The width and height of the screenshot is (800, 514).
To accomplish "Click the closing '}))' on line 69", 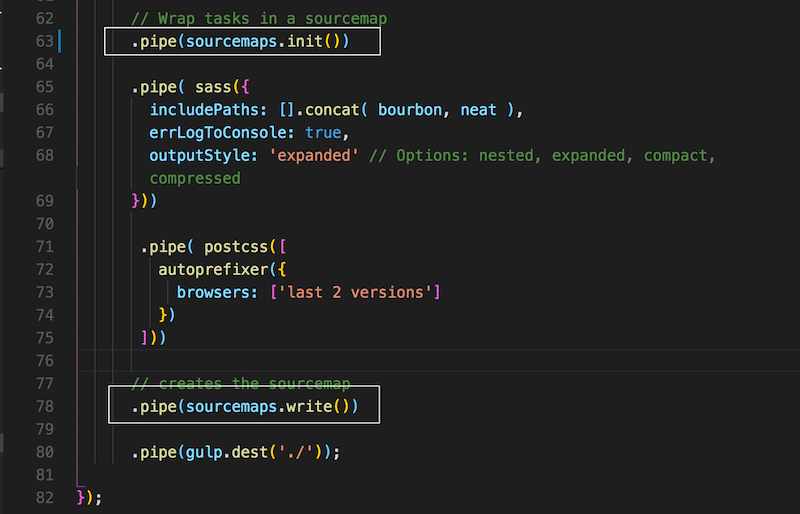I will point(144,201).
